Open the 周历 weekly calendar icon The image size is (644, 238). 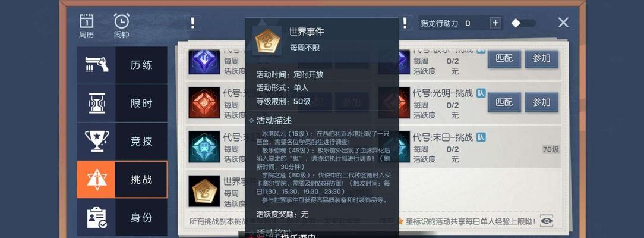pos(86,26)
